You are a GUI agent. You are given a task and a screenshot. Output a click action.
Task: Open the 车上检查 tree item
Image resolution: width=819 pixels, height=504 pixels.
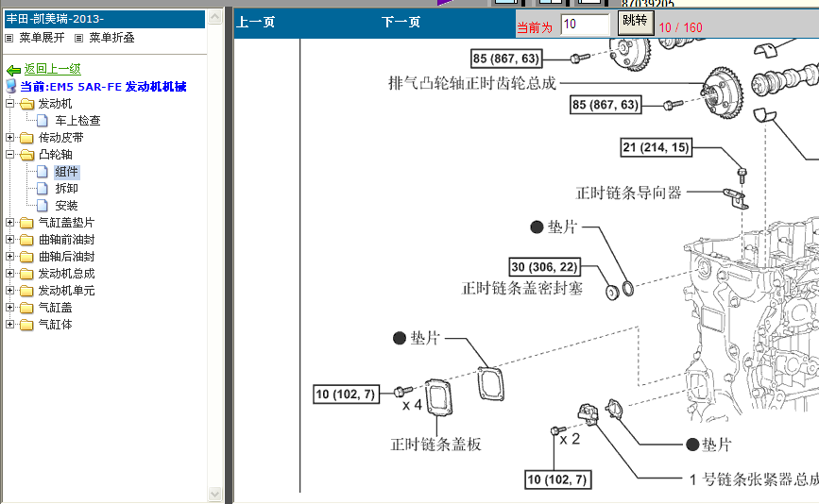click(x=77, y=121)
